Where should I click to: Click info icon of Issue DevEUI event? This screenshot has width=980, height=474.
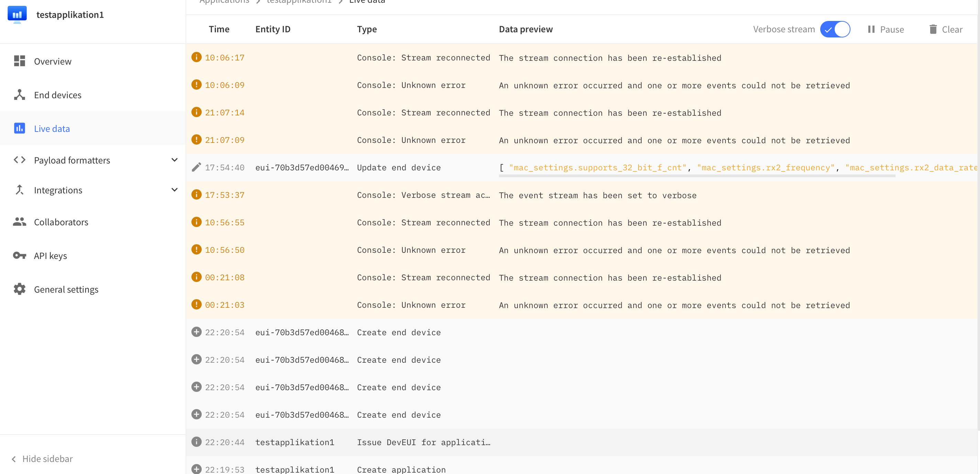point(196,442)
